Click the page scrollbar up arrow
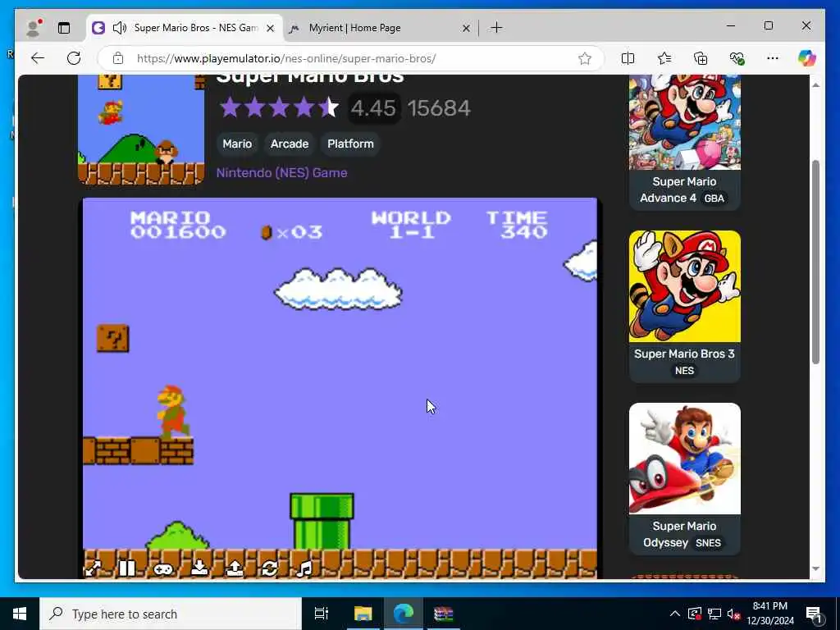The width and height of the screenshot is (840, 630). tap(815, 85)
